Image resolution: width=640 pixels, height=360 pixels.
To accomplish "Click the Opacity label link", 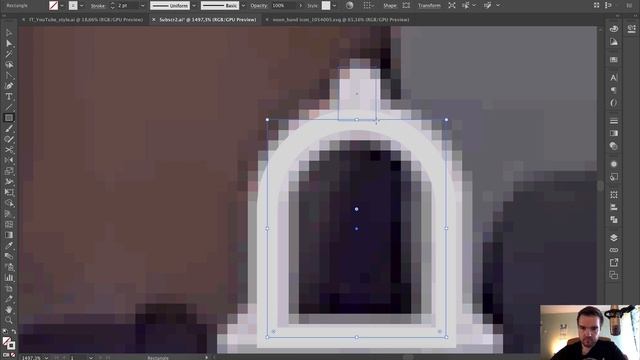I will pos(259,6).
